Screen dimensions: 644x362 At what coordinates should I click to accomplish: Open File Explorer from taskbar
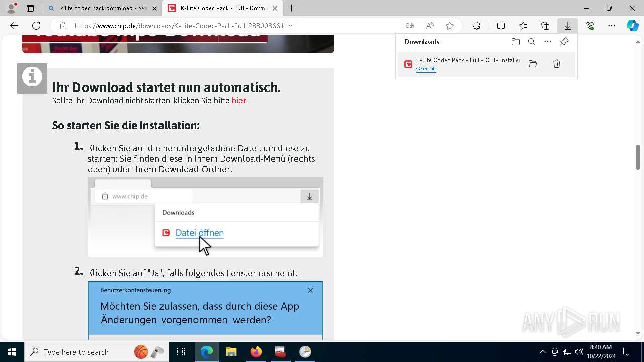coord(231,352)
